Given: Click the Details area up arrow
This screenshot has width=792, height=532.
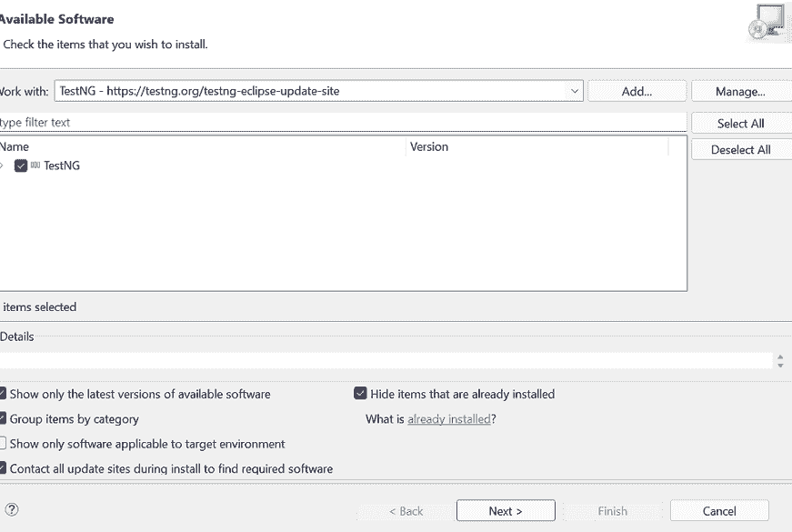Looking at the screenshot, I should pos(780,356).
